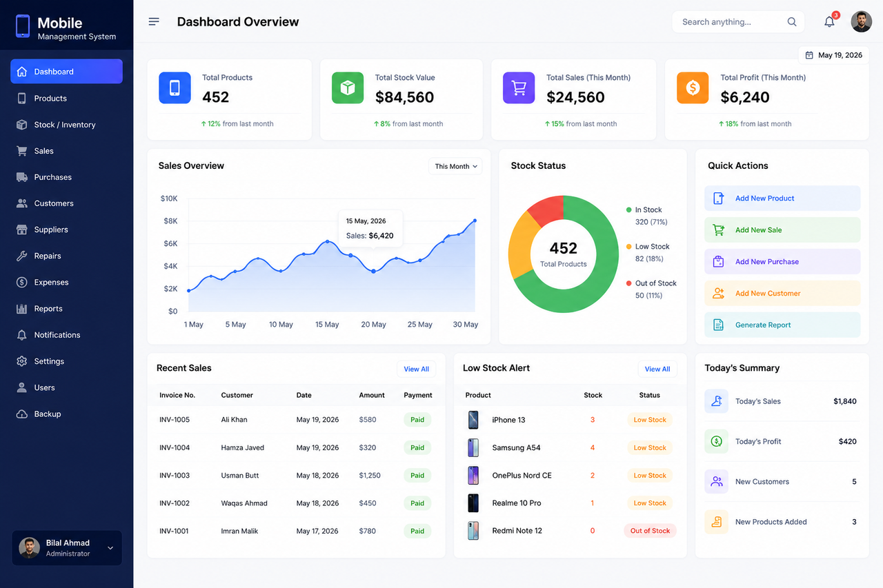Click the Add New Sale cart icon

click(x=718, y=230)
